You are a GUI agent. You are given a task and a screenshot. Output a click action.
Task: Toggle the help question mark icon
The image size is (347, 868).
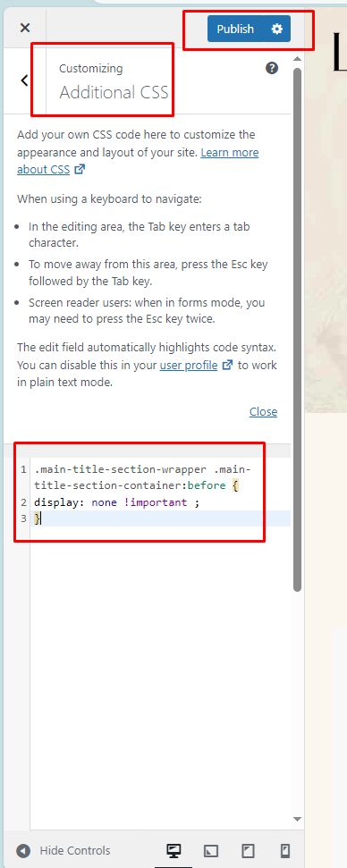(272, 68)
